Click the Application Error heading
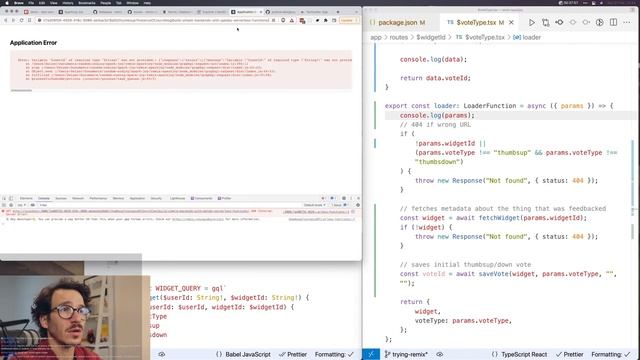Screen dimensions: 640x360 coord(33,43)
